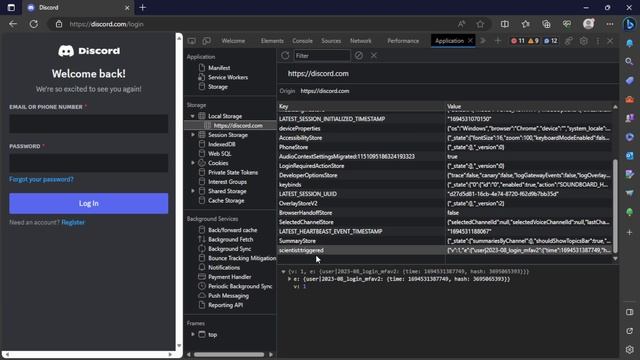Focus the Password field
The width and height of the screenshot is (640, 360).
point(89,163)
